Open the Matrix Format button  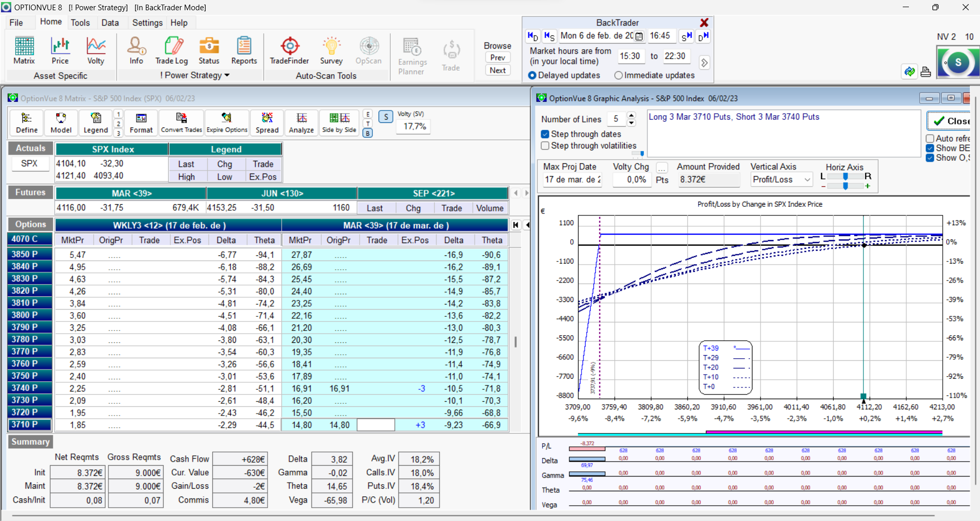141,123
